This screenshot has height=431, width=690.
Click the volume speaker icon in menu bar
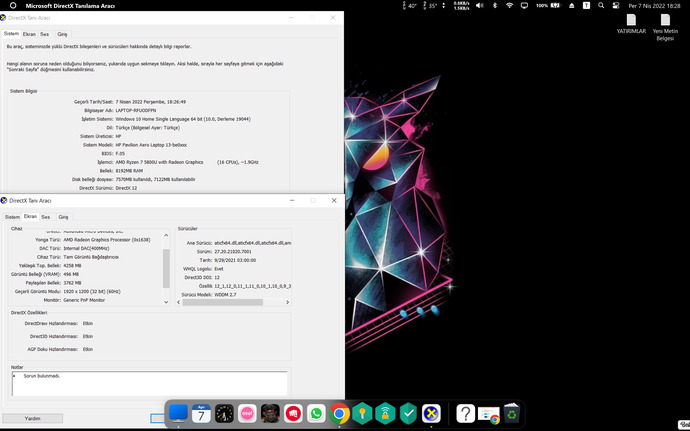pyautogui.click(x=480, y=6)
